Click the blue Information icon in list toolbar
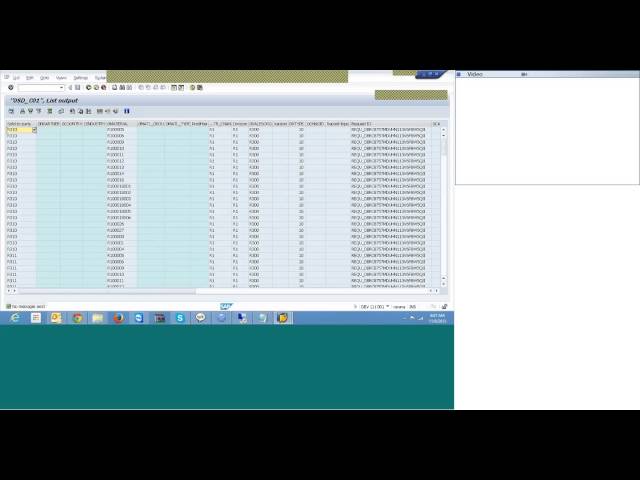640x480 pixels. click(127, 111)
